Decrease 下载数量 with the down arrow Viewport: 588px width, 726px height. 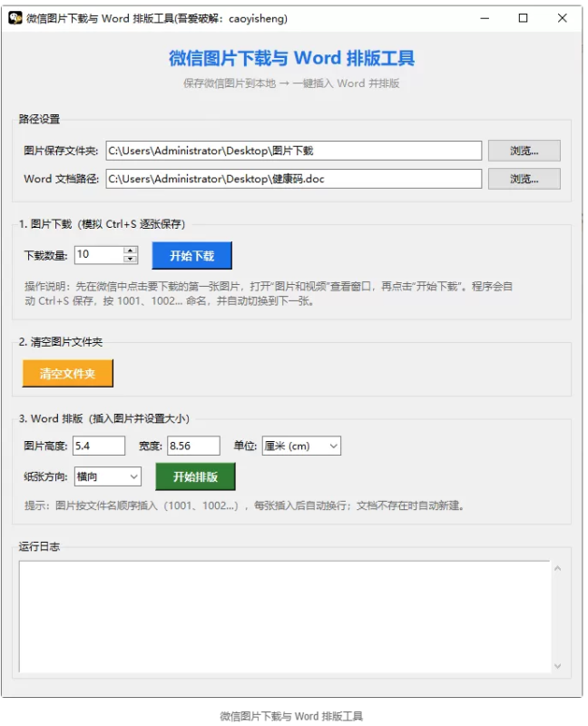[131, 259]
